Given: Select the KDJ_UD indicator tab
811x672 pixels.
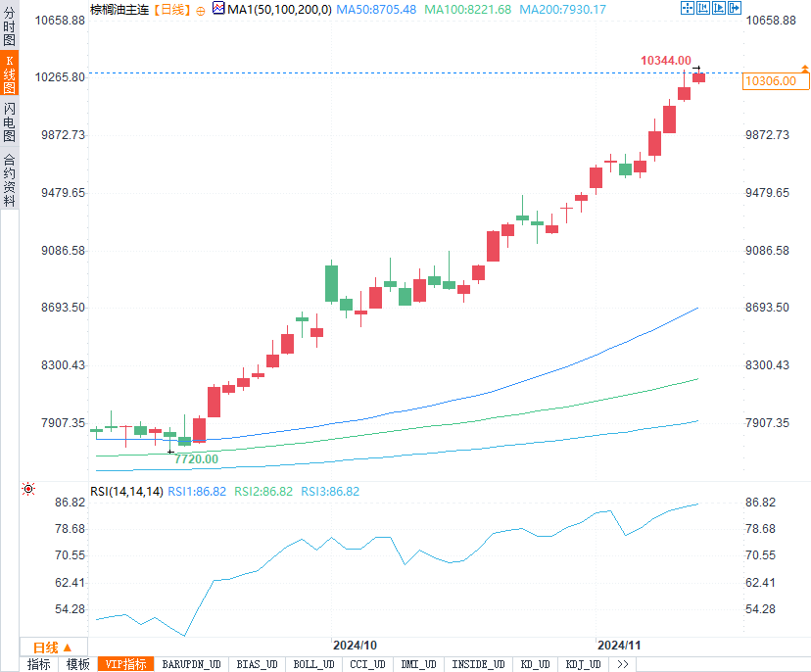Looking at the screenshot, I should [x=585, y=664].
